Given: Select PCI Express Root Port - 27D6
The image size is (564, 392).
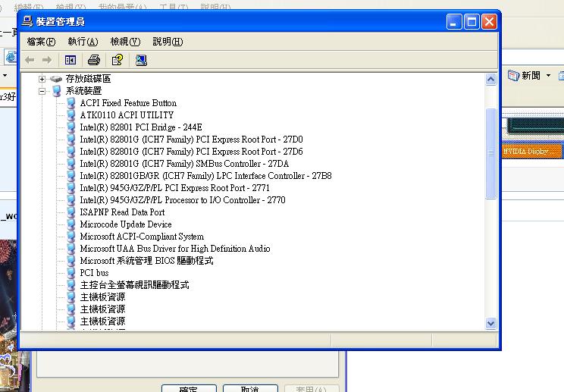Looking at the screenshot, I should (191, 152).
